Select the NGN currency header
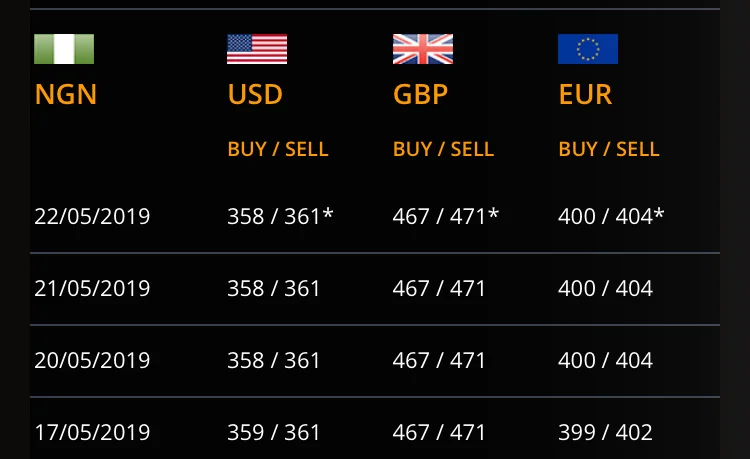Image resolution: width=750 pixels, height=459 pixels. 66,95
